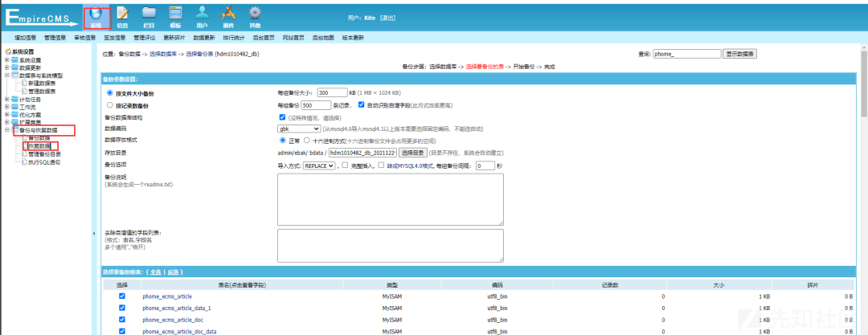Viewport: 868px width, 335px height.
Task: Expand 扩展菜单 tree node
Action: click(x=6, y=122)
